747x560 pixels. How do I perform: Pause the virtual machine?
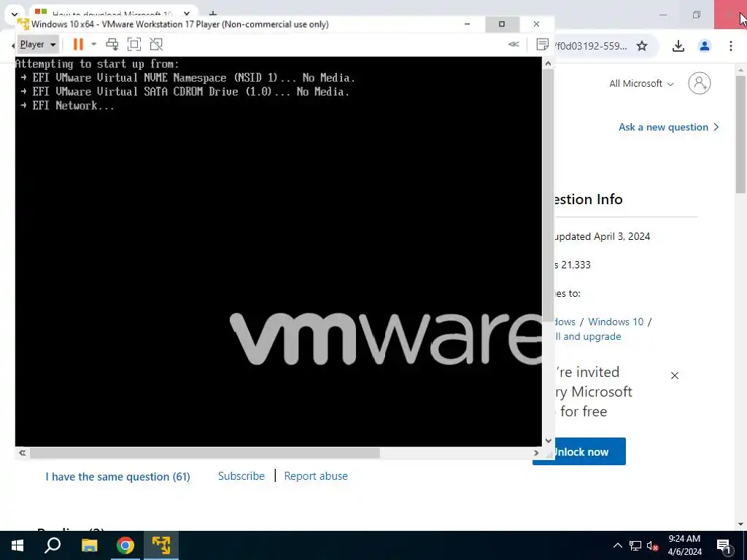(78, 44)
